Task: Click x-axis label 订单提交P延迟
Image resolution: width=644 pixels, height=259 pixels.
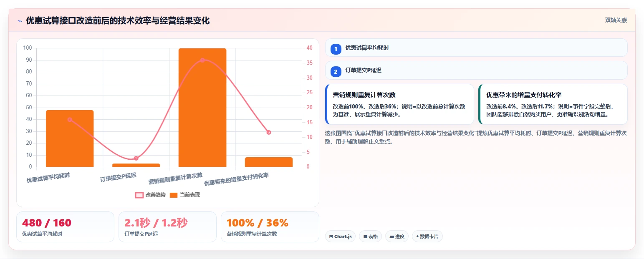Action: (x=118, y=178)
